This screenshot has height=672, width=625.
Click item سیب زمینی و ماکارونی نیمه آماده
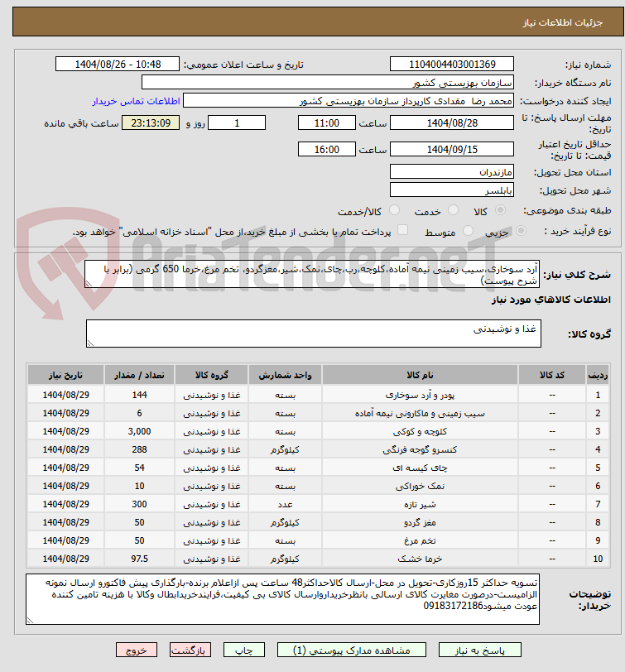click(420, 414)
